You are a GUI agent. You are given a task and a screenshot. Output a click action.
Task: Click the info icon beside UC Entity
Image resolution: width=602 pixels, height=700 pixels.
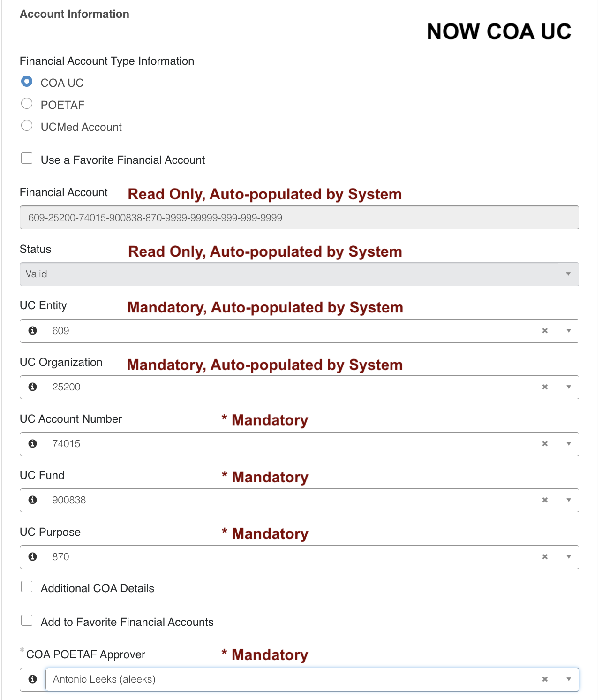(x=33, y=331)
